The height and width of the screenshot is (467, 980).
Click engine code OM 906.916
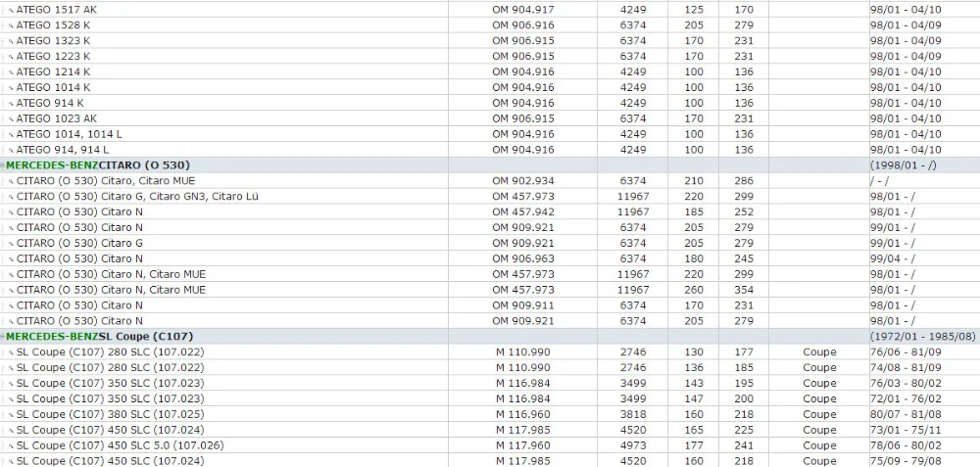click(523, 25)
